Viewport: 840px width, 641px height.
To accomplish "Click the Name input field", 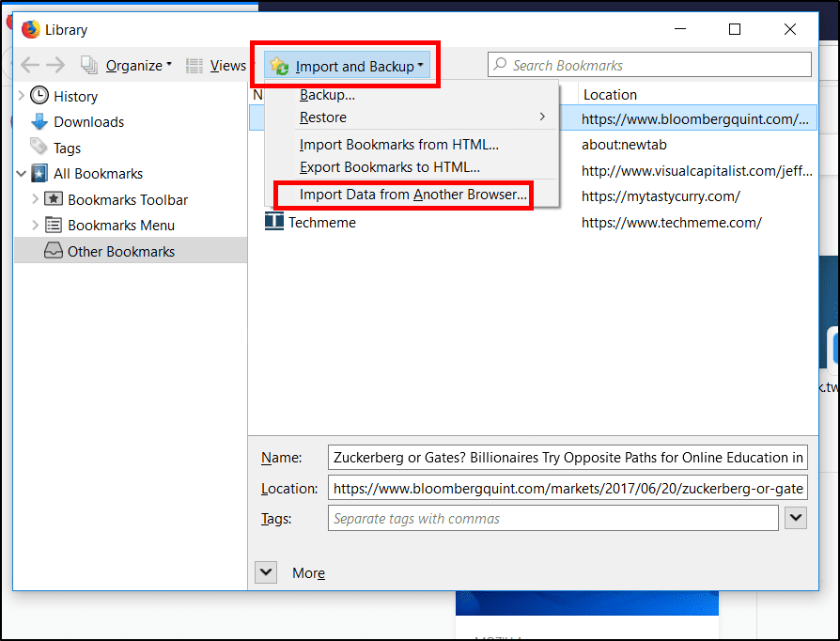I will coord(568,457).
